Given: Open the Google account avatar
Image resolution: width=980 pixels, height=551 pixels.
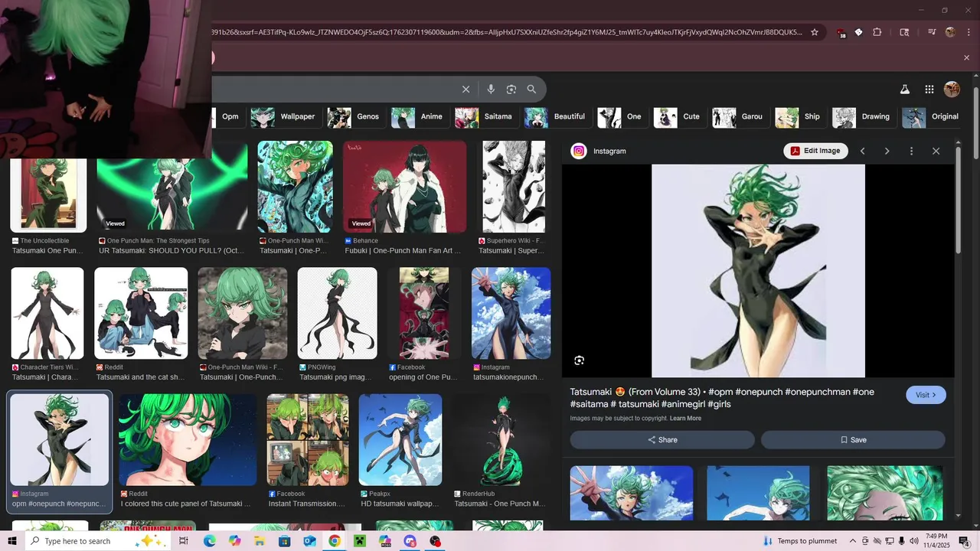Looking at the screenshot, I should [x=952, y=90].
